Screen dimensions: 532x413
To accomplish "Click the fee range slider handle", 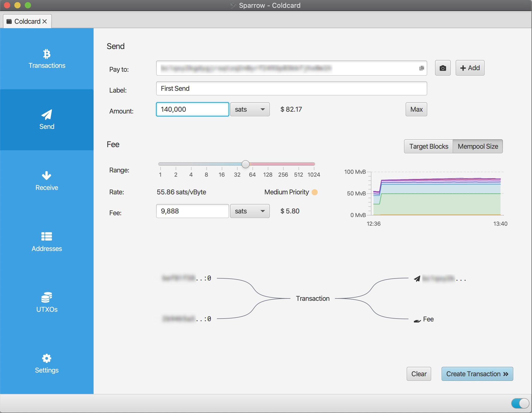I will 245,164.
